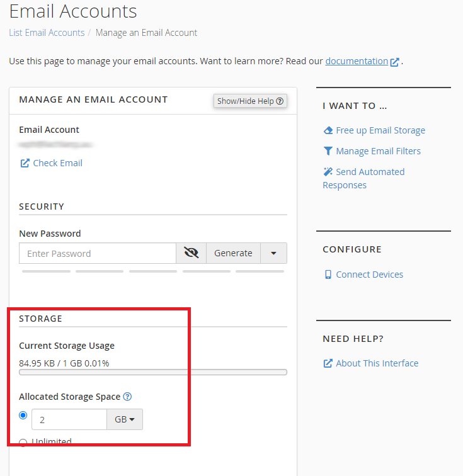Click the Enter Password input field
Screen dimensions: 463x476
98,253
